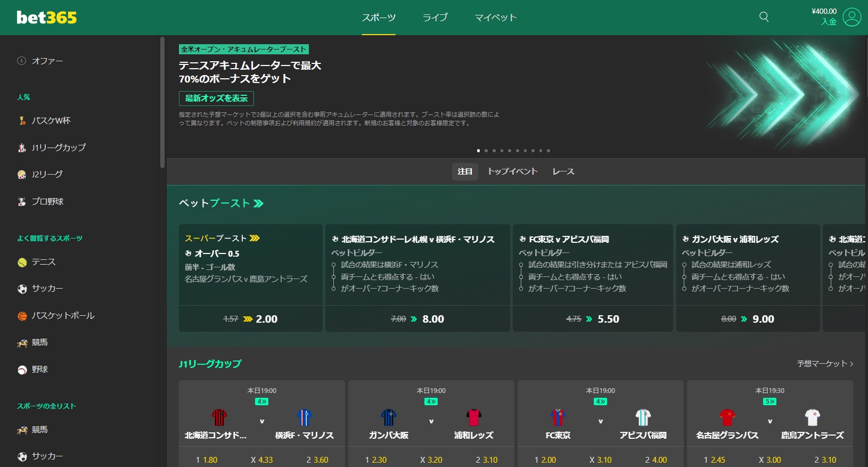
Task: Click the 鹿島アントラーズ white jersey icon
Action: point(812,417)
